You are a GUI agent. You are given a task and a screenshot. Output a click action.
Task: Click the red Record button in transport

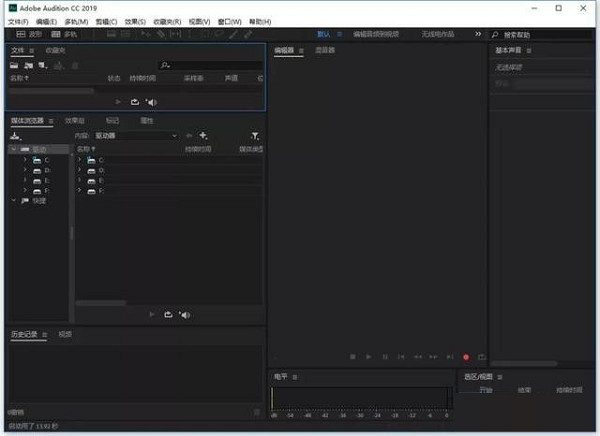(x=466, y=357)
